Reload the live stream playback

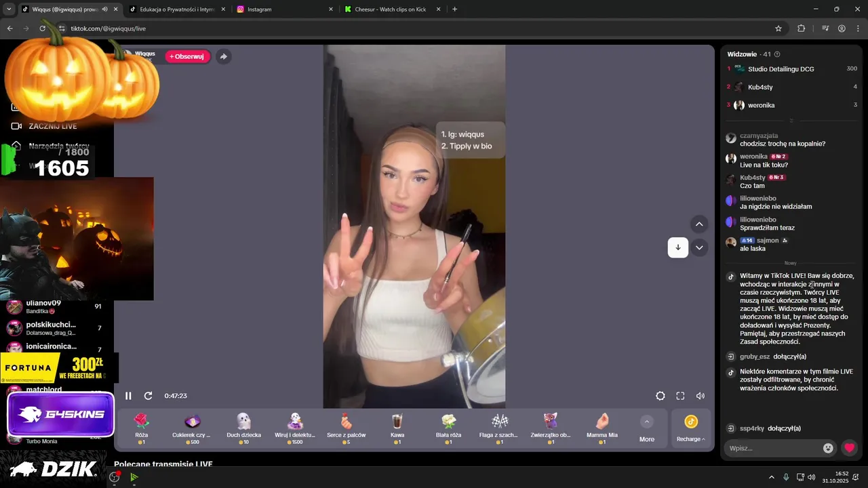click(148, 396)
